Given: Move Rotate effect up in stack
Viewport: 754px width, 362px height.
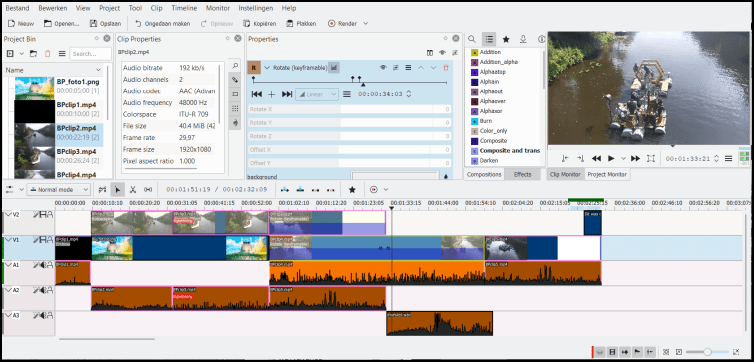Looking at the screenshot, I should [421, 68].
